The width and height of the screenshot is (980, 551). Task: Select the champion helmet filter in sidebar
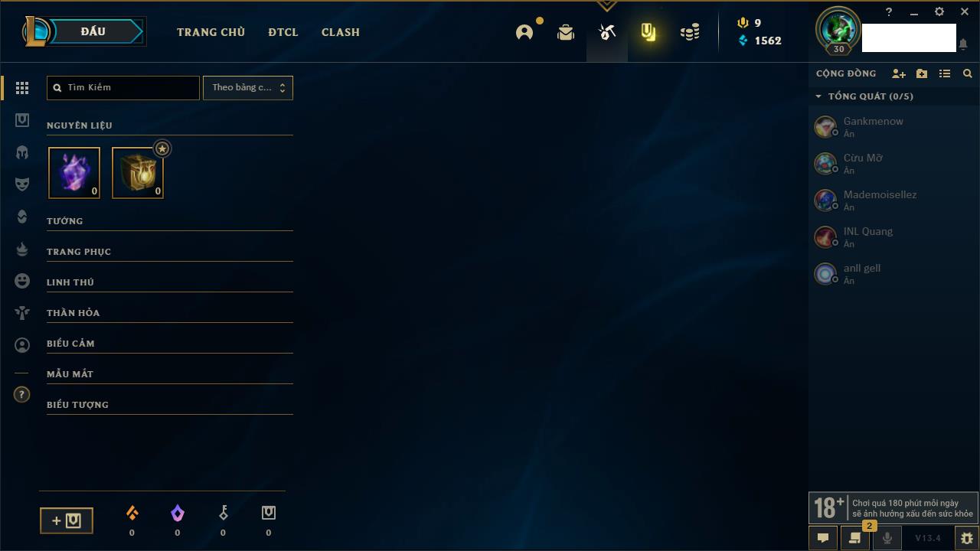pos(22,152)
